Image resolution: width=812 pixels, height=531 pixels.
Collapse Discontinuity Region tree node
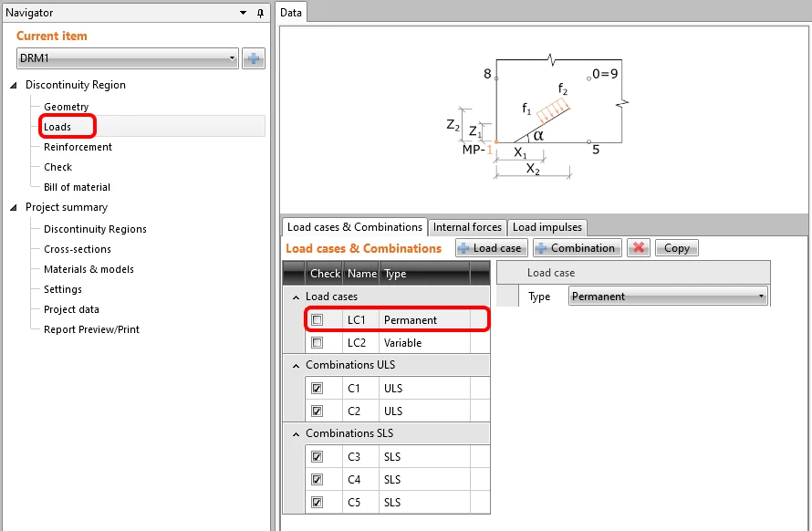click(x=14, y=85)
